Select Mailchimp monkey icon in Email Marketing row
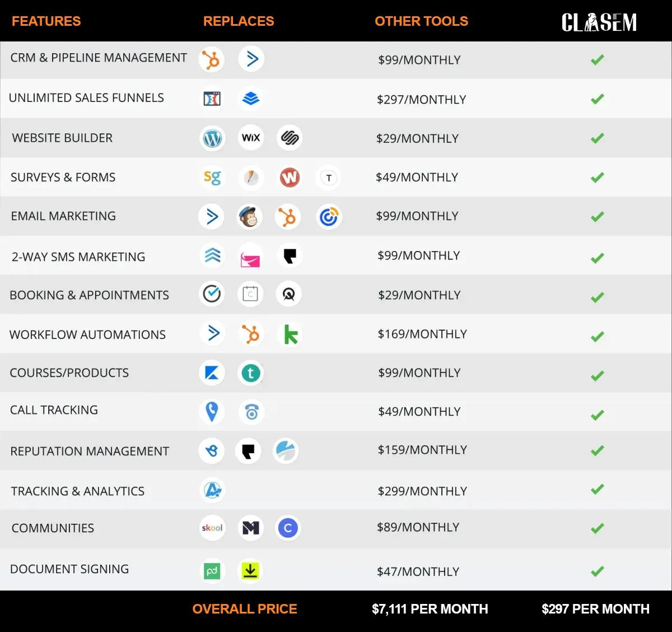The height and width of the screenshot is (632, 672). click(x=249, y=217)
